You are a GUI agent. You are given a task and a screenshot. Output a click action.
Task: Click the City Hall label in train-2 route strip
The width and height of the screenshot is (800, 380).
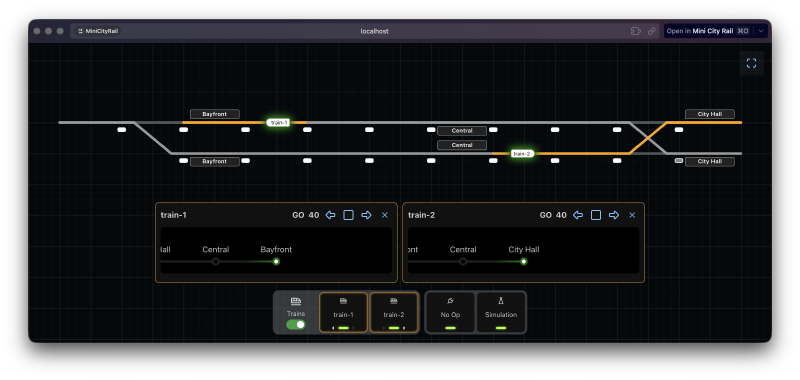click(x=524, y=249)
